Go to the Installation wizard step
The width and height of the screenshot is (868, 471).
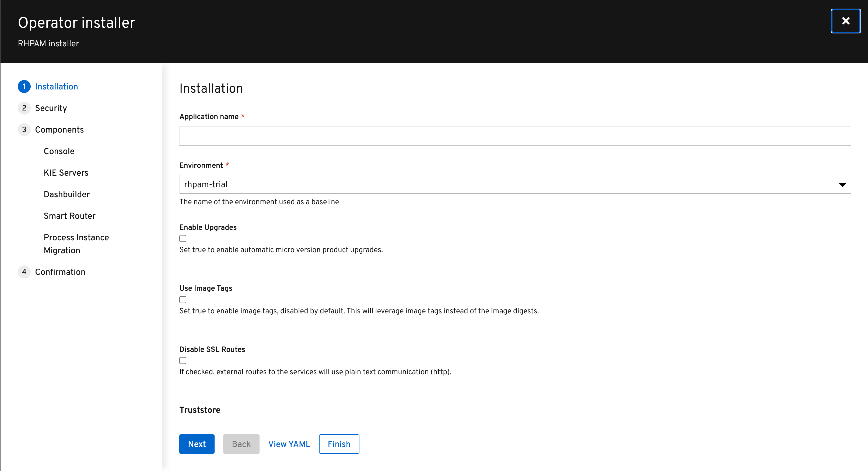pyautogui.click(x=56, y=87)
